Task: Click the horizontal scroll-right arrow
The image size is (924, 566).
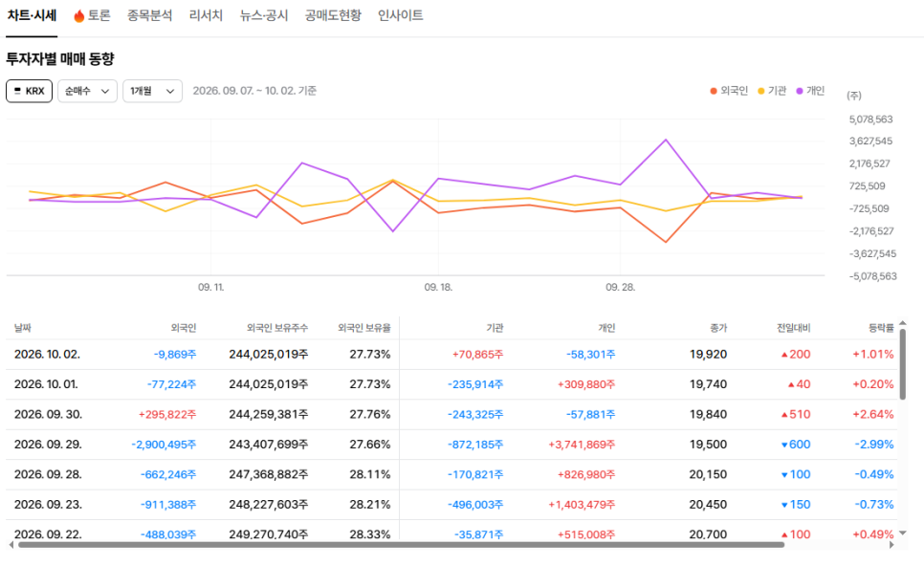Action: (891, 545)
